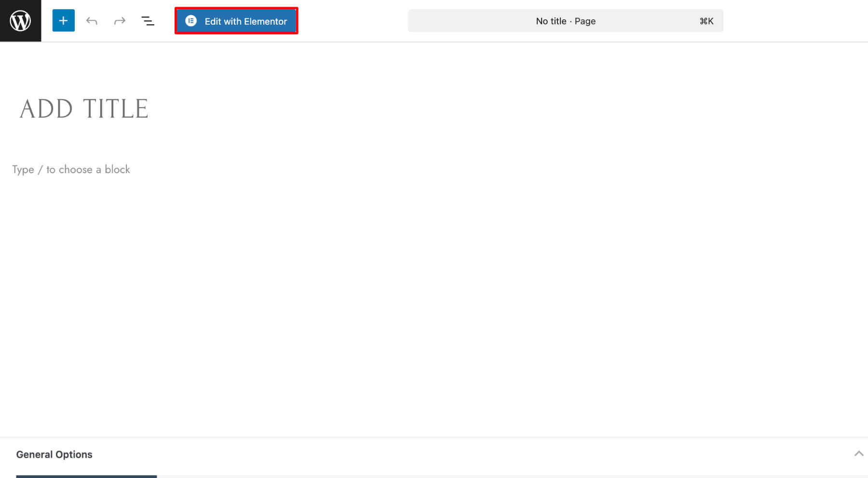This screenshot has width=868, height=478.
Task: Expand the General Options section header
Action: click(54, 454)
